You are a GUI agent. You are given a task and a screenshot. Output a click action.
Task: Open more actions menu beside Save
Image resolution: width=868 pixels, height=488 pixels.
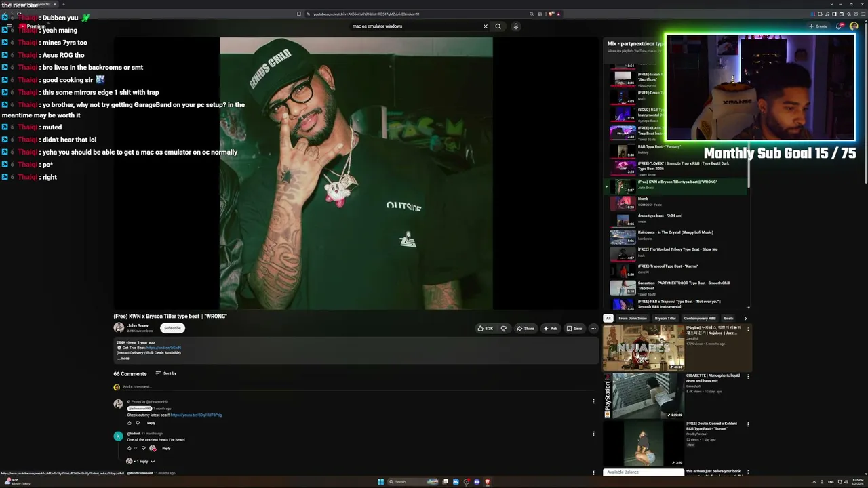pos(593,329)
